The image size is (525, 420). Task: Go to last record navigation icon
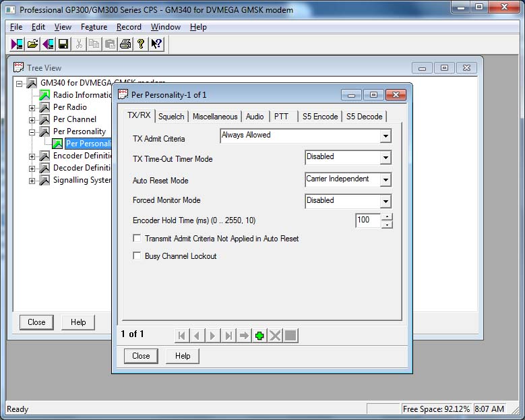pyautogui.click(x=228, y=336)
